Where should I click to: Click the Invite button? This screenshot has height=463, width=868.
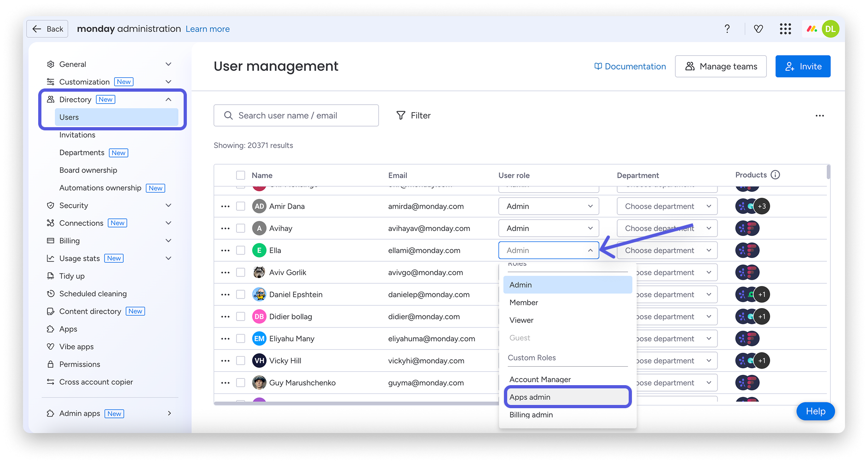[803, 66]
